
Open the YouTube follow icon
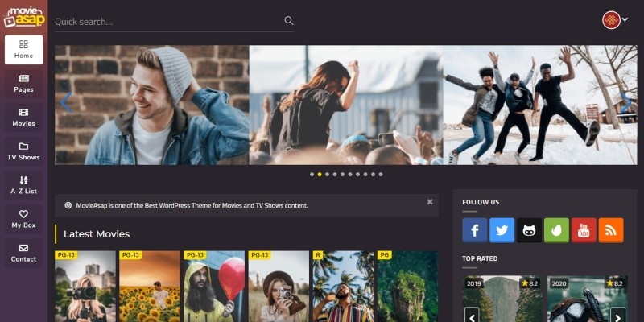coord(584,230)
